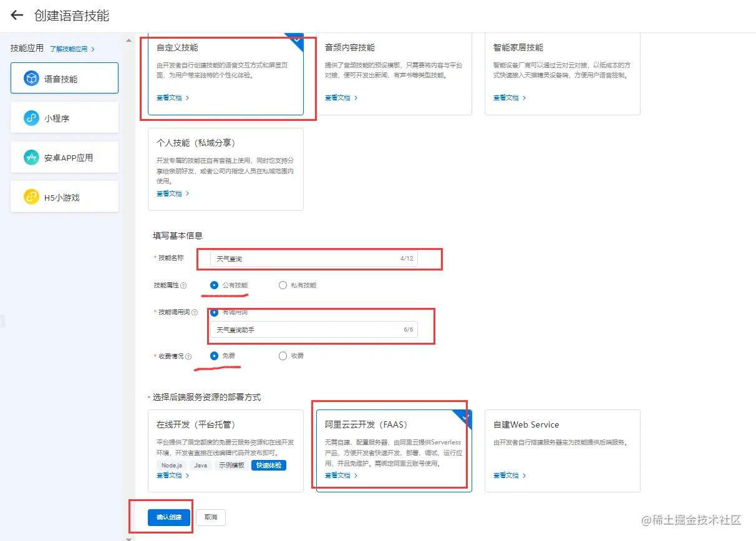Image resolution: width=756 pixels, height=541 pixels.
Task: Choose 在线开发（平台托管）deployment card
Action: click(226, 451)
